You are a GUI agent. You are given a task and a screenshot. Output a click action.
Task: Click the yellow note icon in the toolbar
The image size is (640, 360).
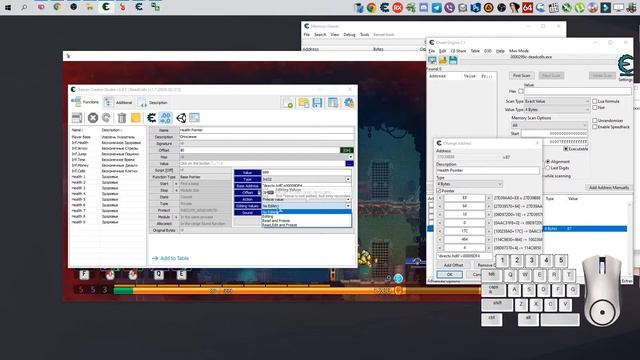[136, 118]
